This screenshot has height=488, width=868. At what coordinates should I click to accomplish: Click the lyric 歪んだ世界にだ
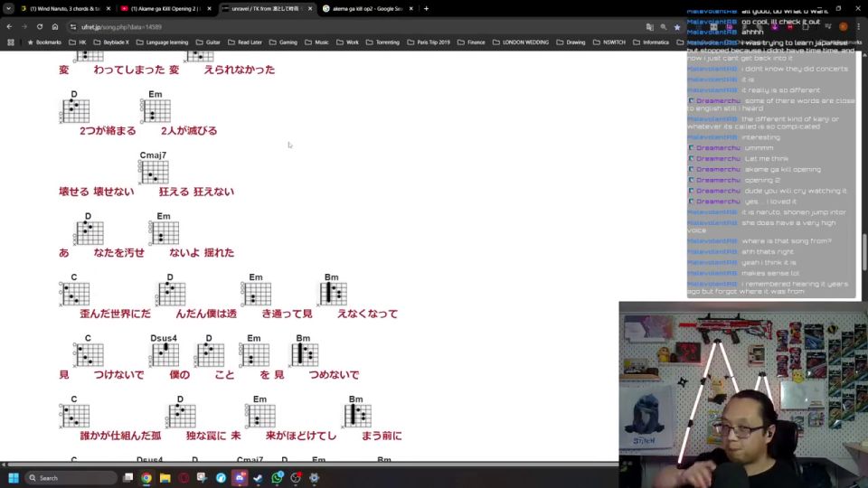(115, 314)
